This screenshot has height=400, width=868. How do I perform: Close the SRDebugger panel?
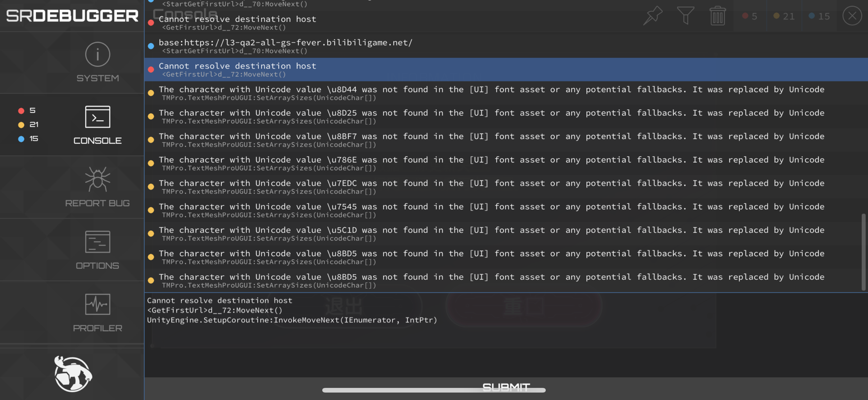pyautogui.click(x=852, y=16)
